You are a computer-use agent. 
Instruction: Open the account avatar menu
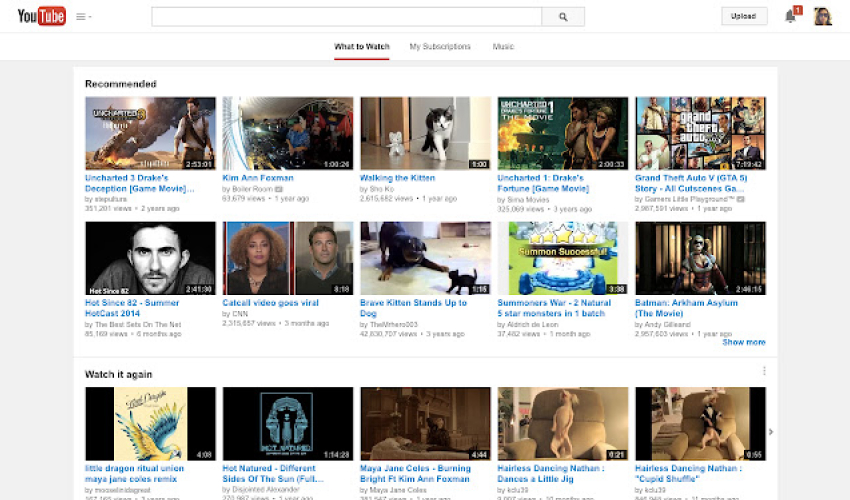point(822,16)
